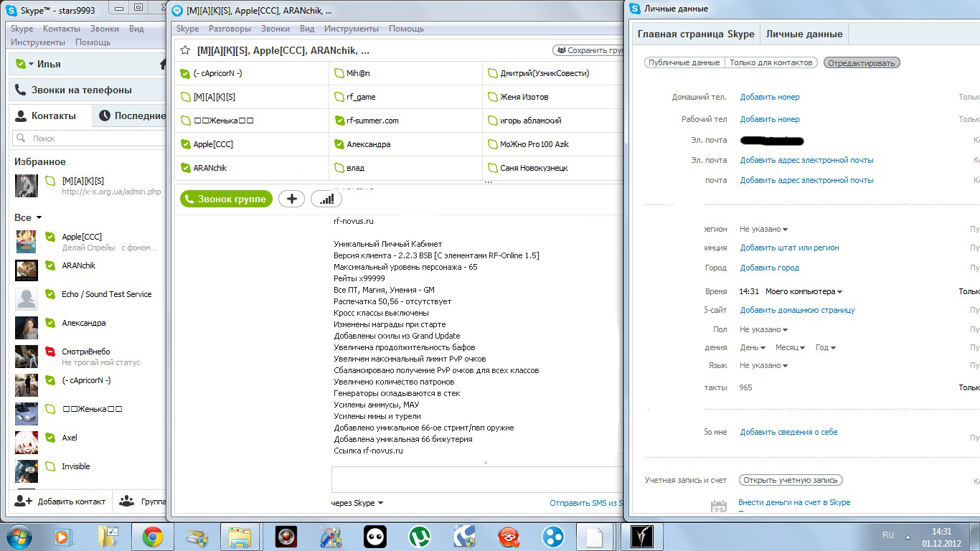Open the blue circle with dots app on the taskbar

click(552, 537)
